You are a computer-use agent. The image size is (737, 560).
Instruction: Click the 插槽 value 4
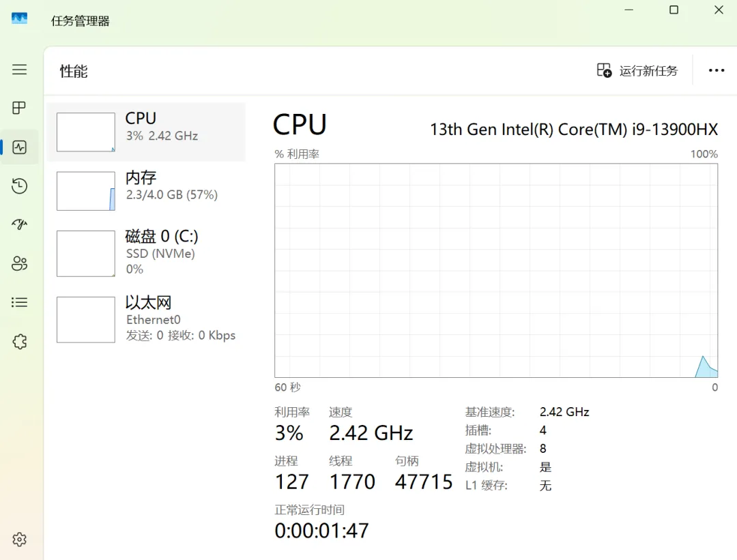tap(543, 430)
